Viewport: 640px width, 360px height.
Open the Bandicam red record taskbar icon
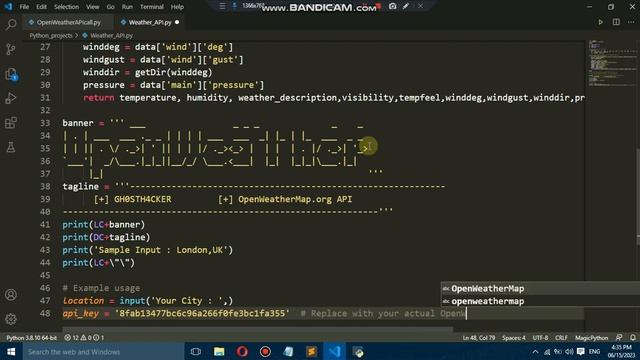click(265, 351)
